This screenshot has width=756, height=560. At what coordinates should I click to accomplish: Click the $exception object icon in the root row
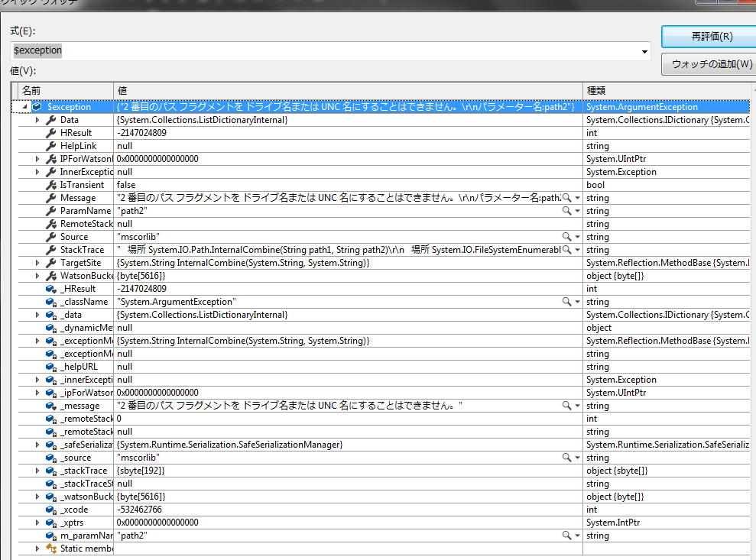coord(37,107)
